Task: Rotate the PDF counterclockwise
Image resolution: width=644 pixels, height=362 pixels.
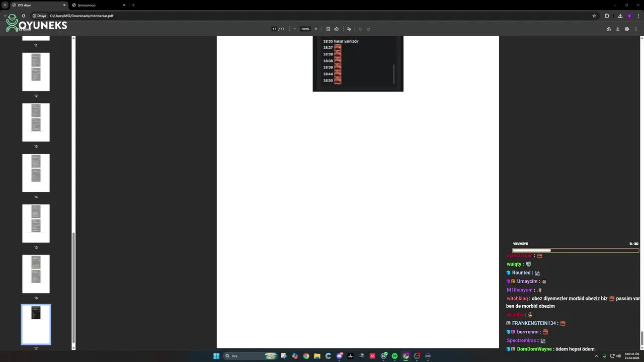Action: [x=337, y=29]
